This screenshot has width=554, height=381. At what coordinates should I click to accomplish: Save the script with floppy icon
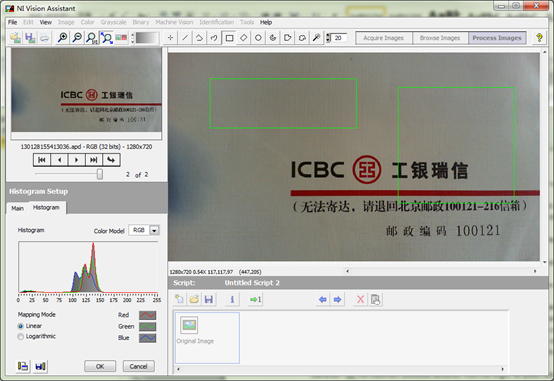(208, 299)
